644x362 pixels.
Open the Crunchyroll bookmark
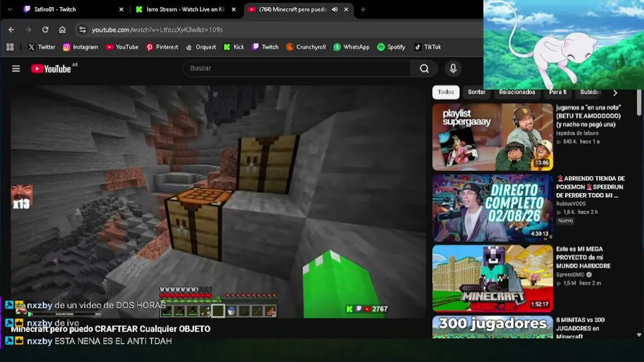306,47
